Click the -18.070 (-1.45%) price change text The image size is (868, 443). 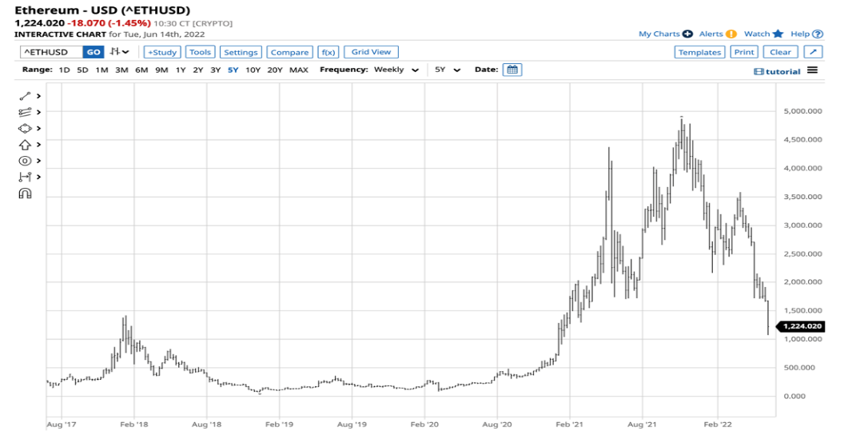(x=109, y=23)
